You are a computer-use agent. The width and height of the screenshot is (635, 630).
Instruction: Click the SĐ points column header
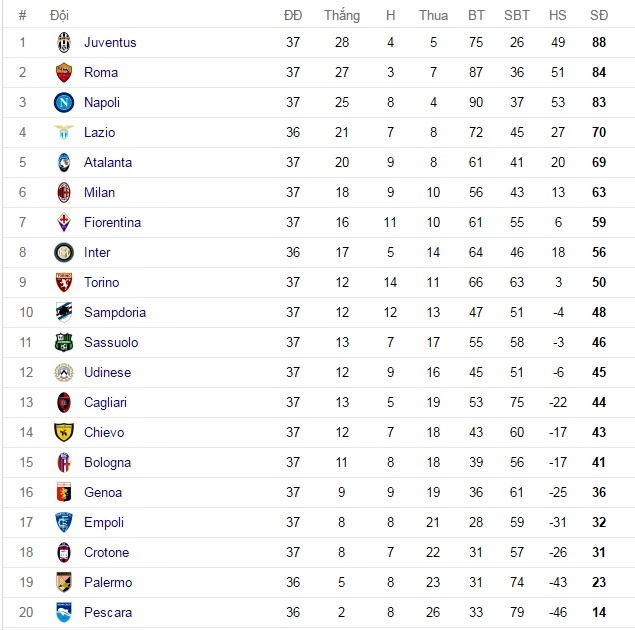[599, 16]
